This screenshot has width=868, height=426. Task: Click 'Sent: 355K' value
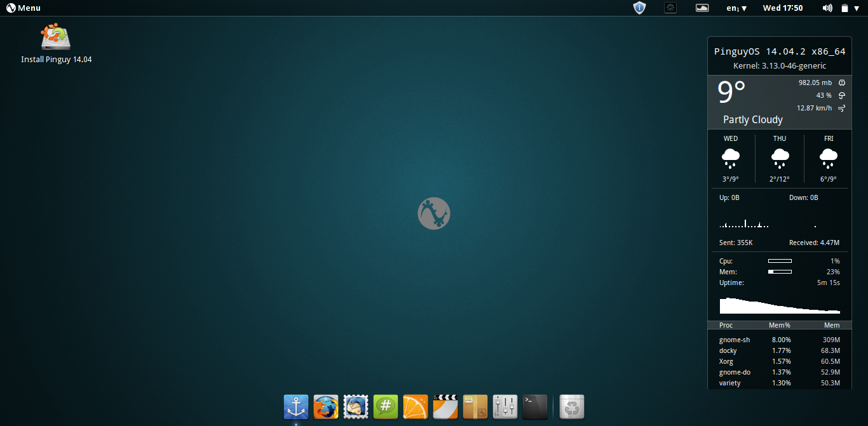736,243
